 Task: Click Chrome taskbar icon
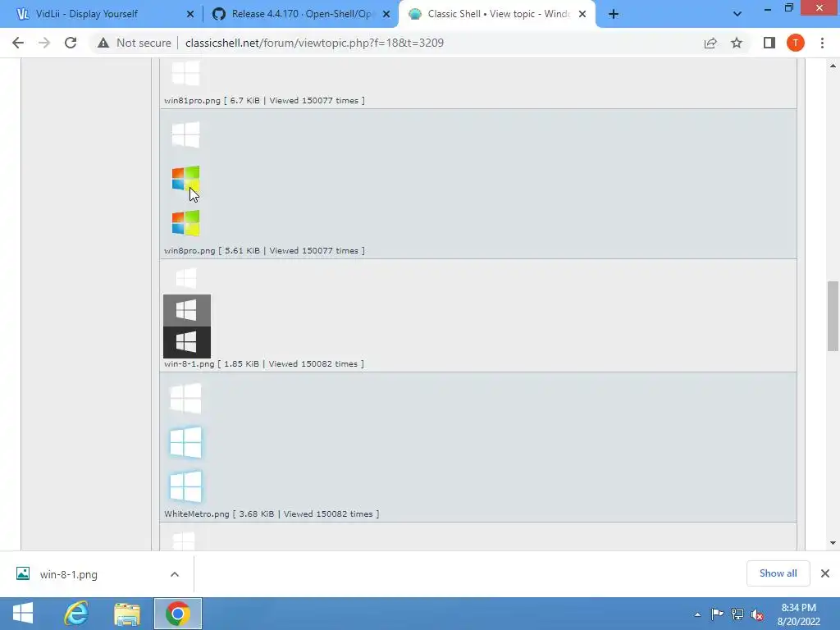(x=178, y=614)
